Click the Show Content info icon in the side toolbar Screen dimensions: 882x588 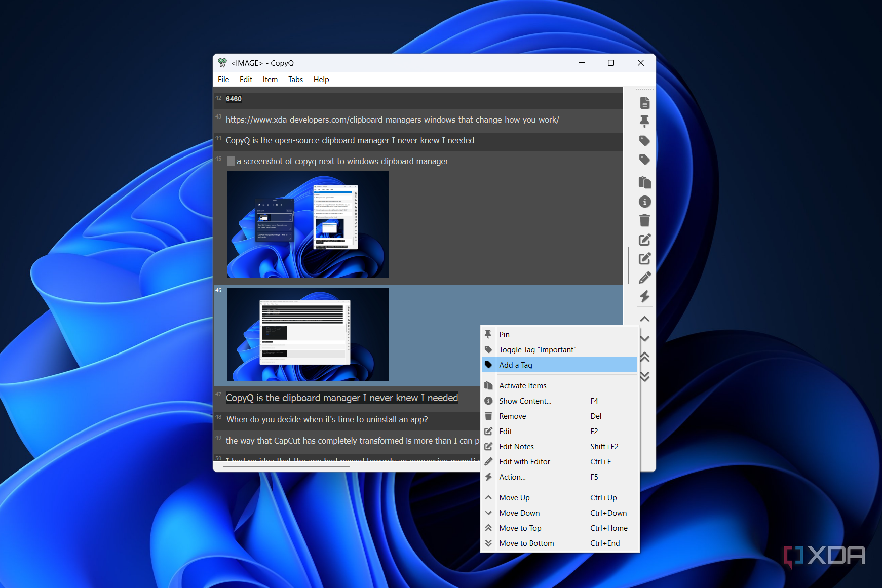pyautogui.click(x=644, y=202)
